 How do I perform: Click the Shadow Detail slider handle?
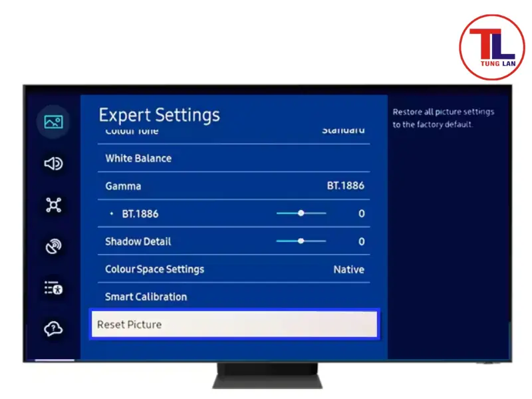point(301,241)
